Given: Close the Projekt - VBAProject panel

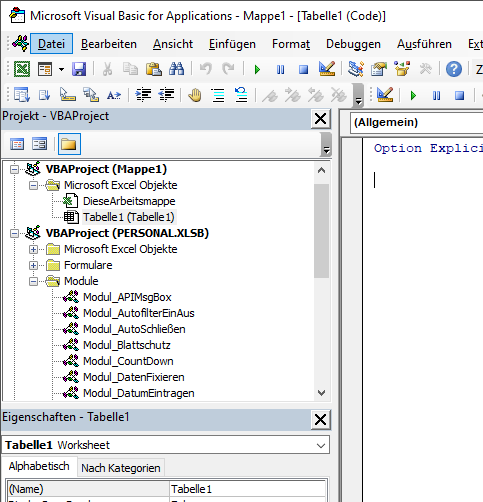Looking at the screenshot, I should (x=320, y=118).
